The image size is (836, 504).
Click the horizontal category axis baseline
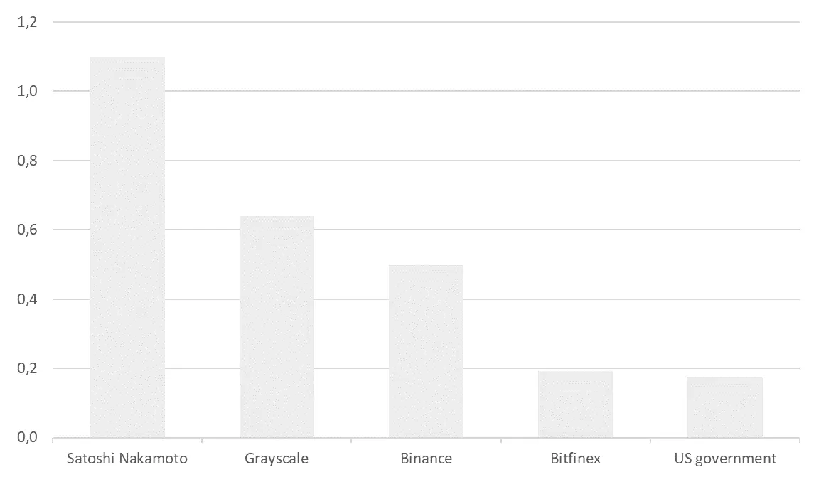426,439
